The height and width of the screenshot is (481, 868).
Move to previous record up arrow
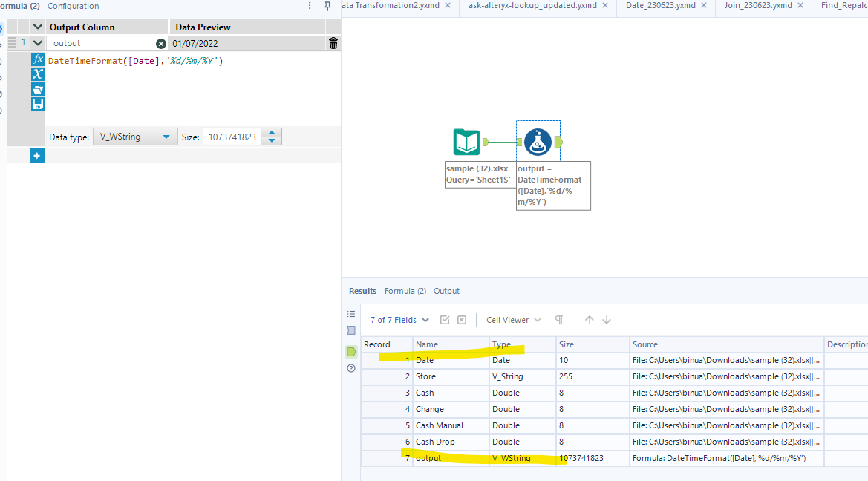pyautogui.click(x=590, y=320)
